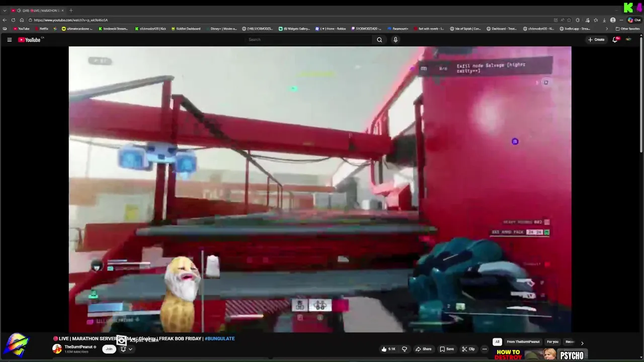Open the read aloud icon in address bar

(x=562, y=20)
